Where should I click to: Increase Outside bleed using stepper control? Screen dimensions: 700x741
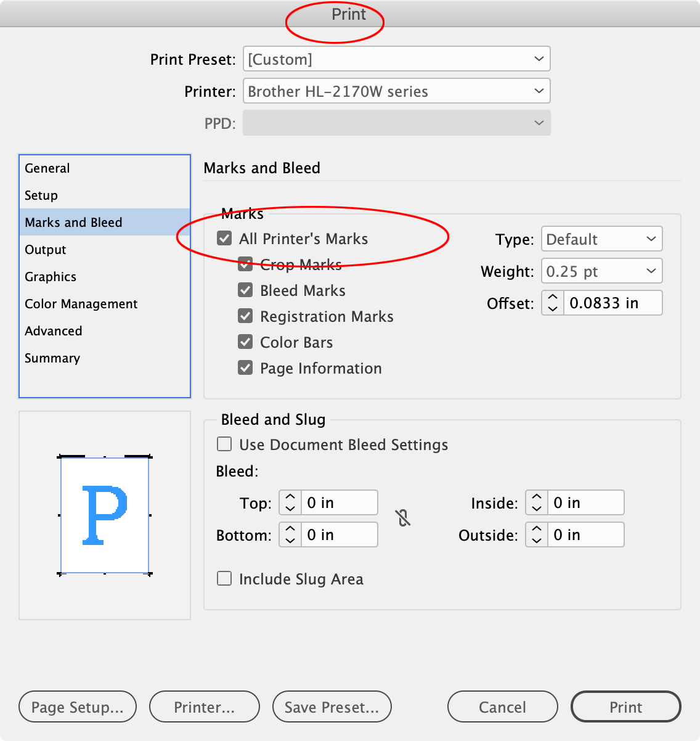click(x=535, y=529)
